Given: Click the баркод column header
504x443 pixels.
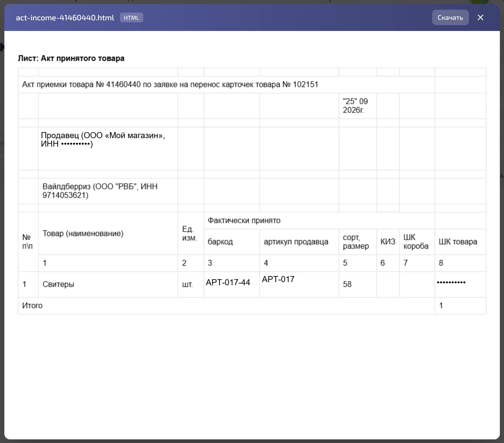Looking at the screenshot, I should coord(231,242).
